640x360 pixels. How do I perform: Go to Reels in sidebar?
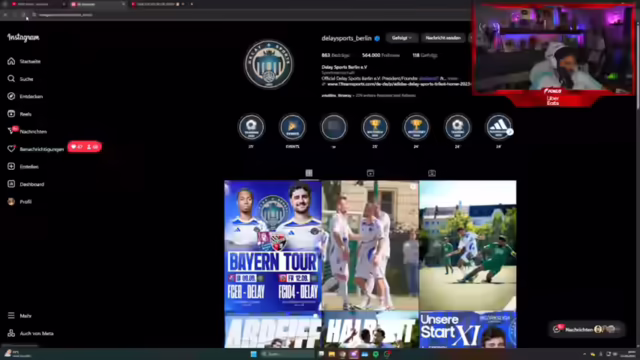(11, 114)
